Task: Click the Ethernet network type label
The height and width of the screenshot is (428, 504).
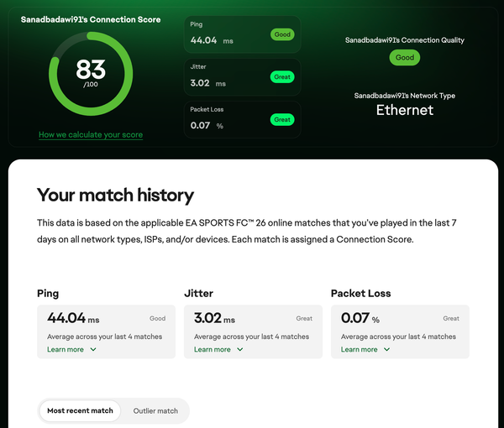Action: [x=404, y=110]
